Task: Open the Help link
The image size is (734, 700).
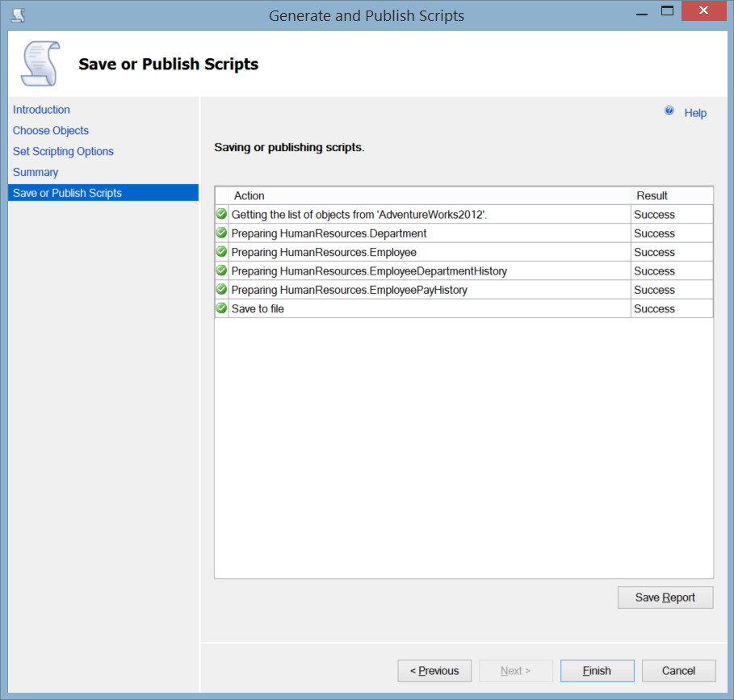Action: click(x=695, y=113)
